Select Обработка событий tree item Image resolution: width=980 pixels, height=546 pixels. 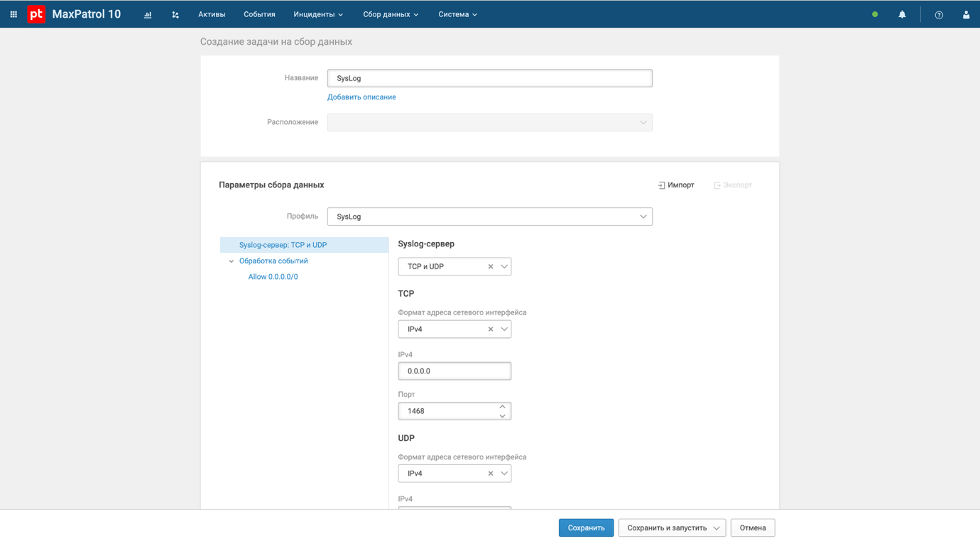(273, 261)
